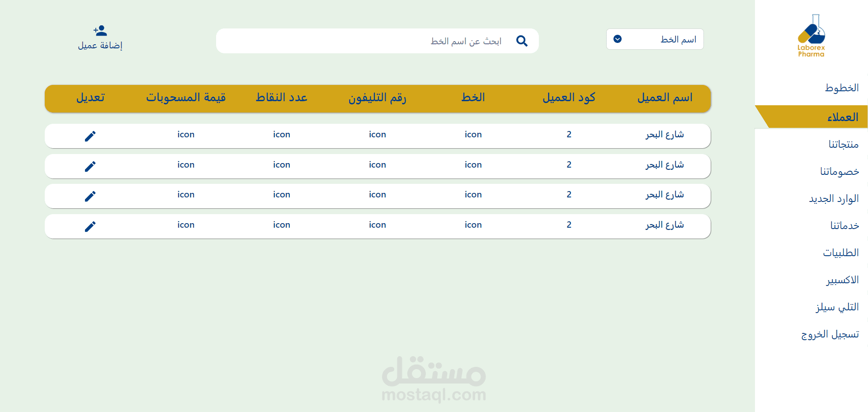Open the الوارد الجديد sidebar entry
868x412 pixels.
pos(834,199)
